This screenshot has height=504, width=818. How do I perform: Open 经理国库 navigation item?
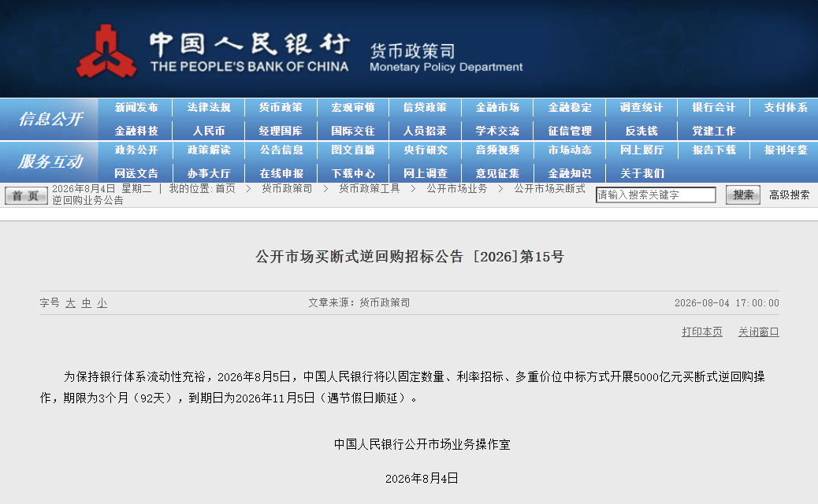(x=281, y=131)
